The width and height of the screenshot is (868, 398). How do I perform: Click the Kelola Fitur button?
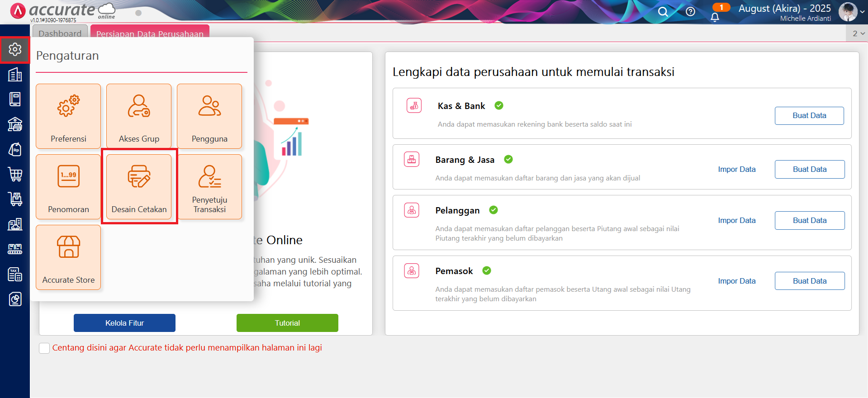(x=124, y=323)
